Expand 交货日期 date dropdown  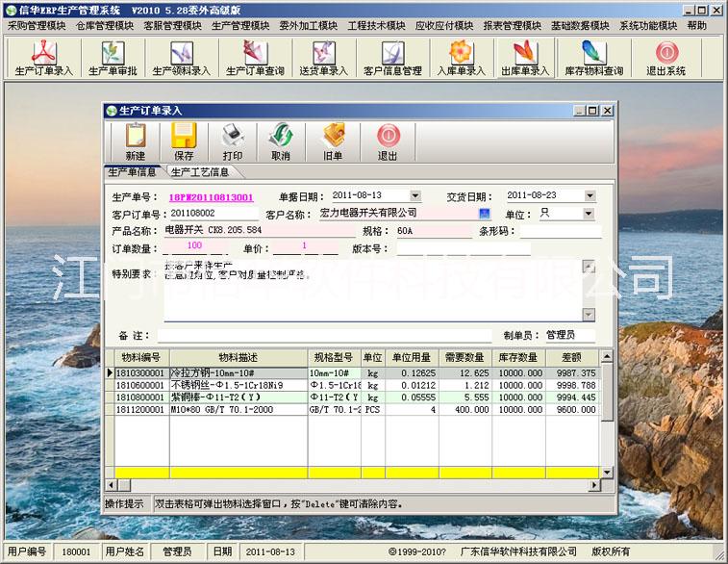(x=590, y=195)
